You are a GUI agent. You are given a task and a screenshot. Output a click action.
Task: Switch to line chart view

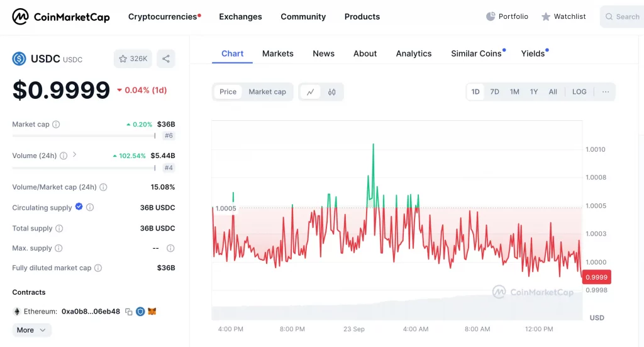click(x=311, y=92)
